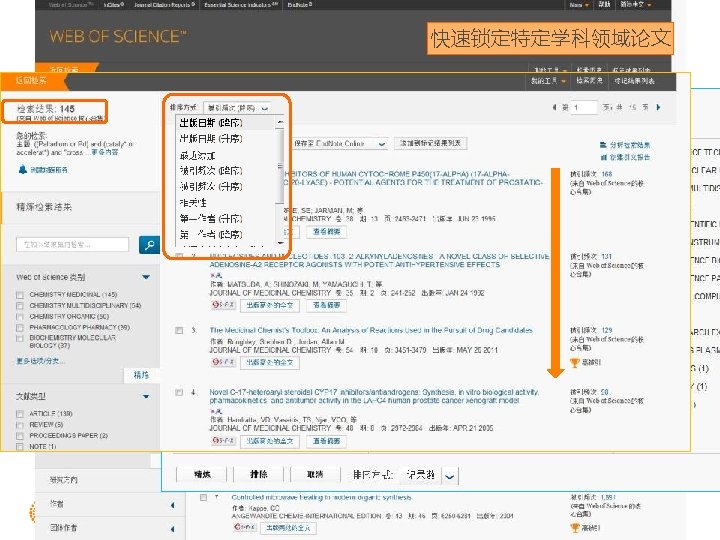720x540 pixels.
Task: Click 查看摘要 button for record 1
Action: (x=326, y=232)
